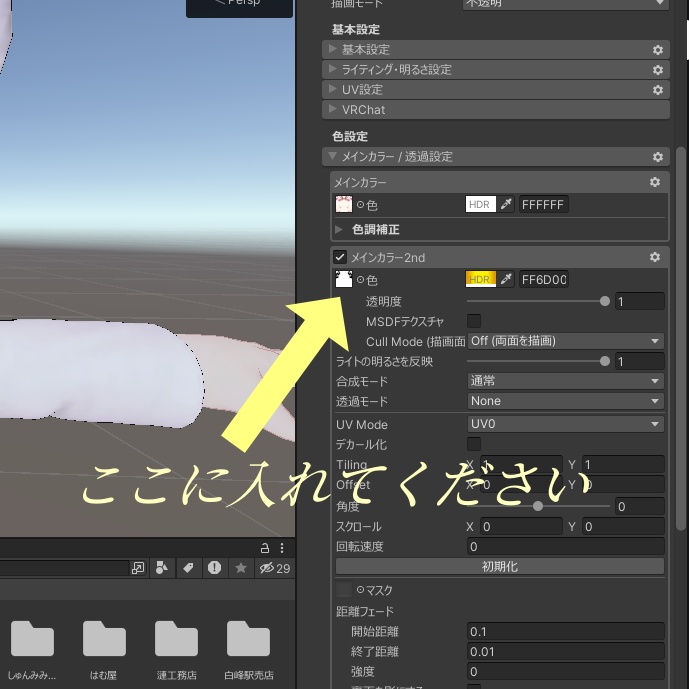This screenshot has height=689, width=689.
Task: Click the メインカラー texture thumbnail
Action: click(344, 204)
